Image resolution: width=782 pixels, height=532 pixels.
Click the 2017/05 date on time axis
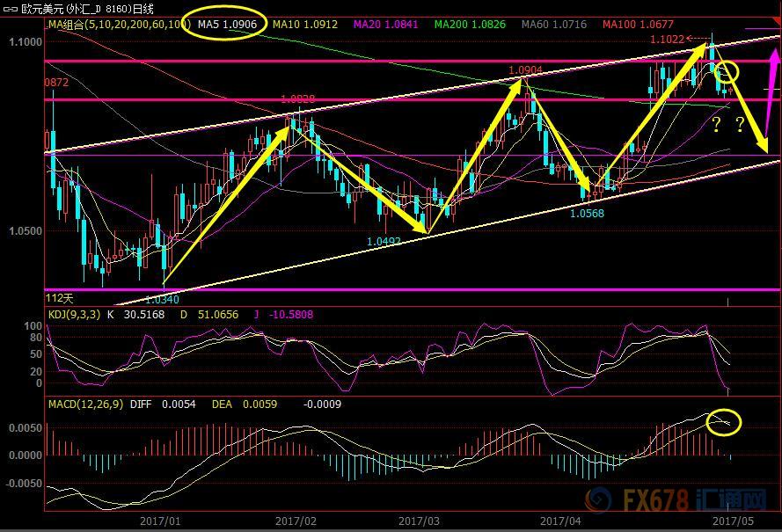click(733, 521)
